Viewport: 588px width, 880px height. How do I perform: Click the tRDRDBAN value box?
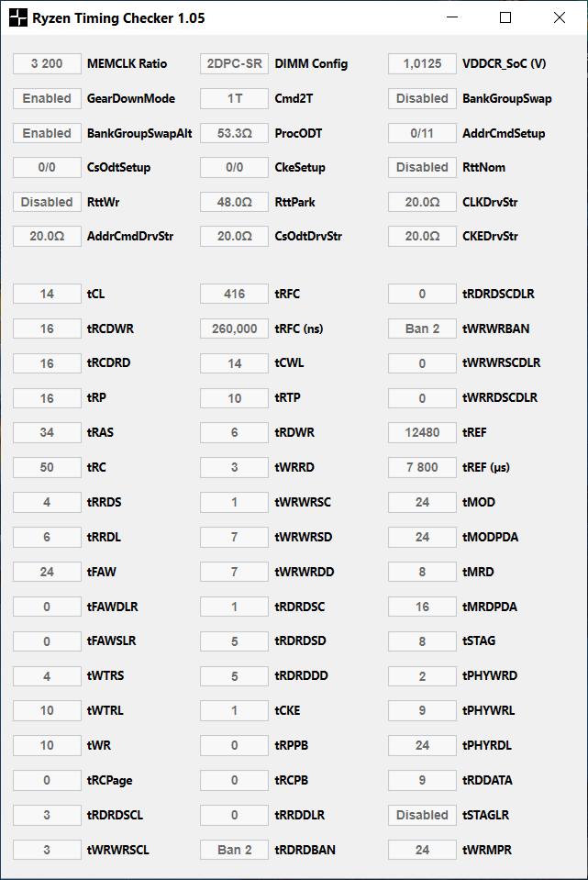[x=235, y=850]
